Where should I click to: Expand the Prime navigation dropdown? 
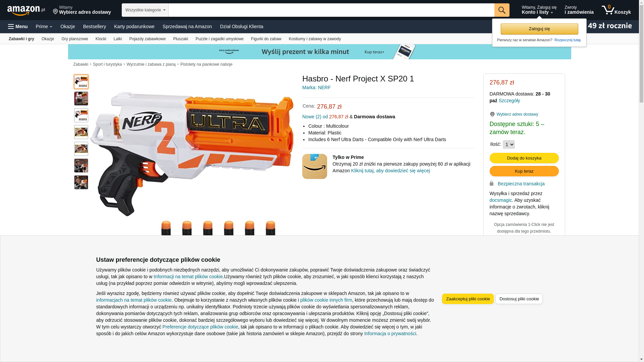44,26
